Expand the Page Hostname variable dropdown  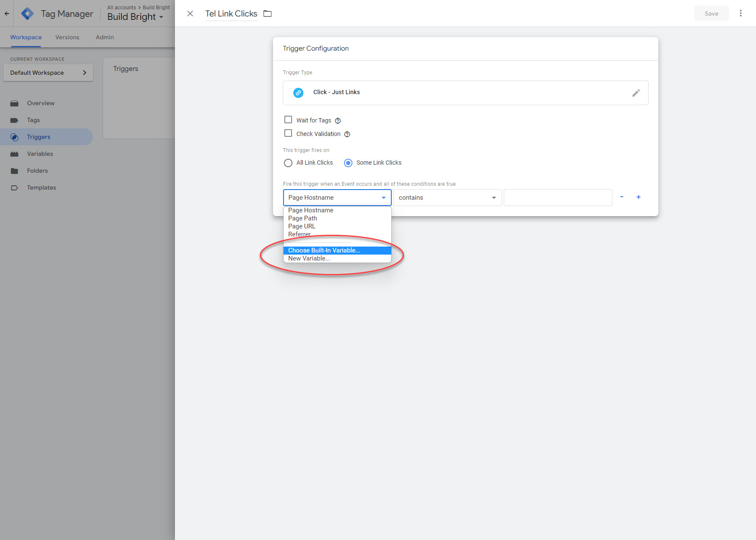337,198
